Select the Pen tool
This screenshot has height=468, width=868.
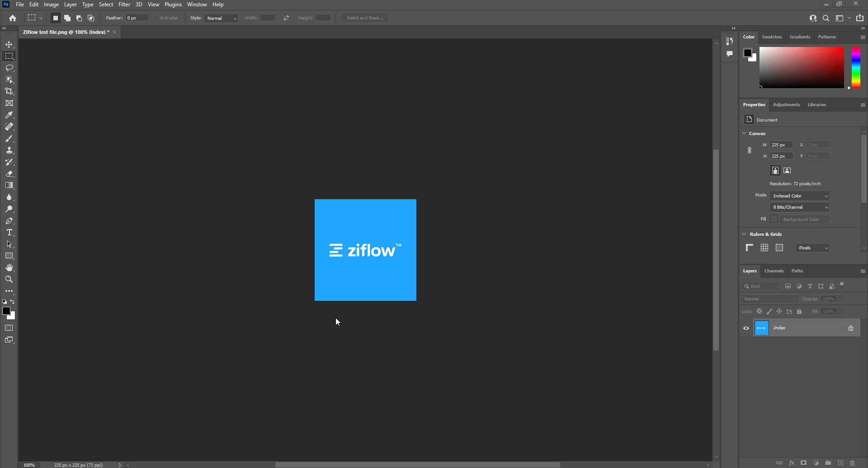[x=9, y=220]
